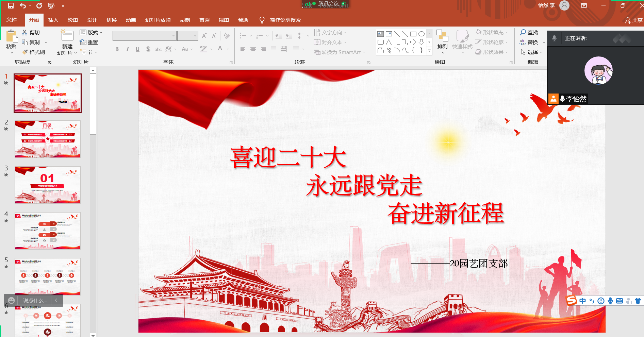The image size is (644, 337).
Task: Click the Share (共享) button
Action: 634,20
